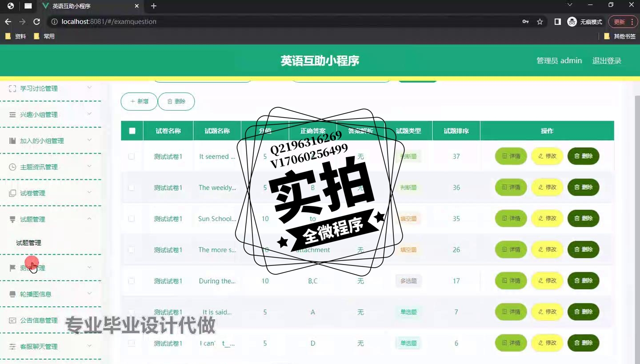Open a new browser tab
The height and width of the screenshot is (364, 640).
[154, 6]
